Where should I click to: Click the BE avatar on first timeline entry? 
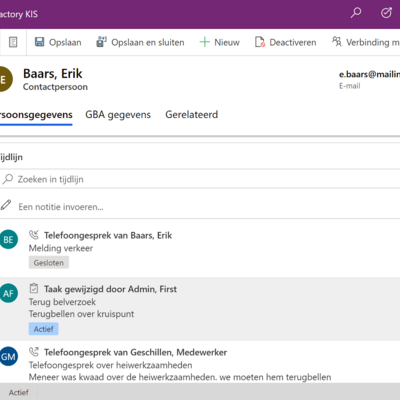[x=8, y=240]
